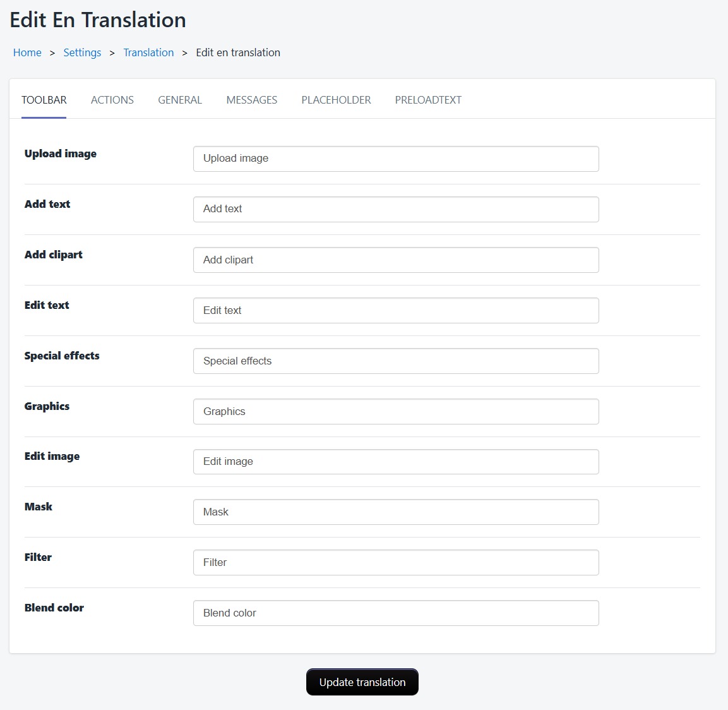Click the Add clipart translation field
Screen dimensions: 728x710
(x=395, y=260)
